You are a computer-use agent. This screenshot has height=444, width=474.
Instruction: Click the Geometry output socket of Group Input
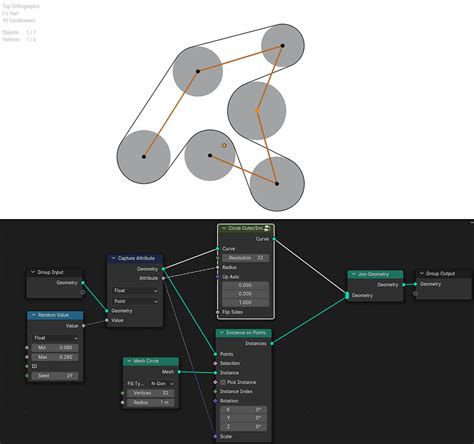(x=83, y=283)
